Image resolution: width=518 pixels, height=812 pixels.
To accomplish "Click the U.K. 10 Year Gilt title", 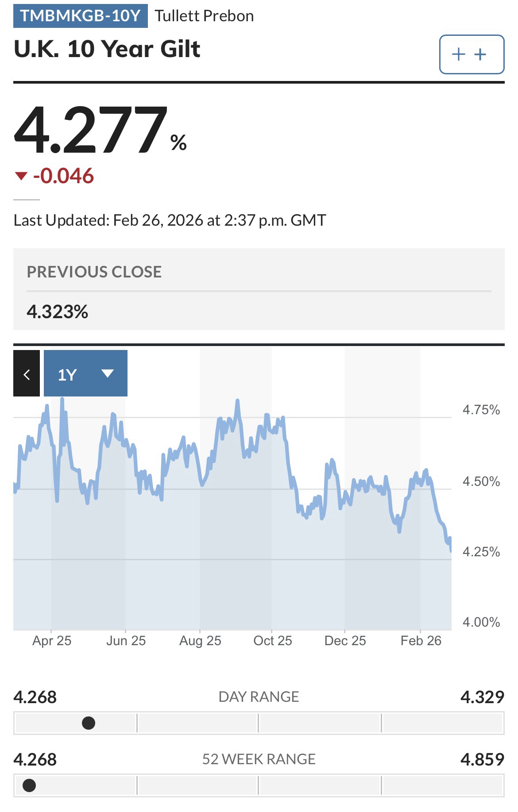I will pyautogui.click(x=107, y=49).
